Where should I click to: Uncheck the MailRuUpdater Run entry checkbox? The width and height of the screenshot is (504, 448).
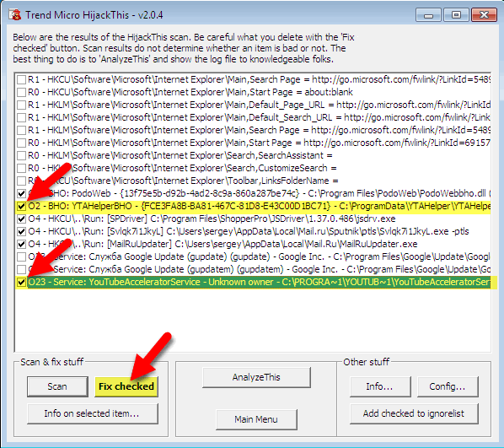tap(21, 244)
